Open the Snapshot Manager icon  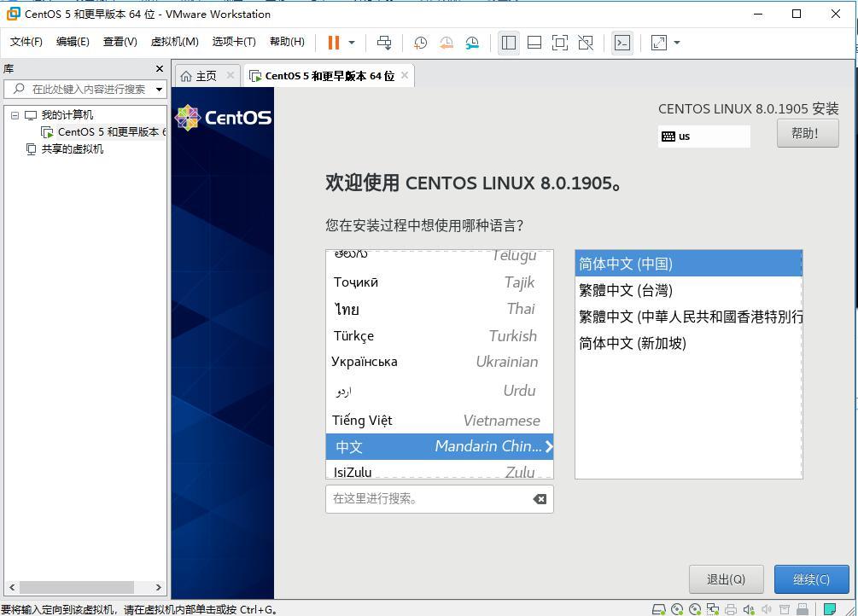(472, 42)
